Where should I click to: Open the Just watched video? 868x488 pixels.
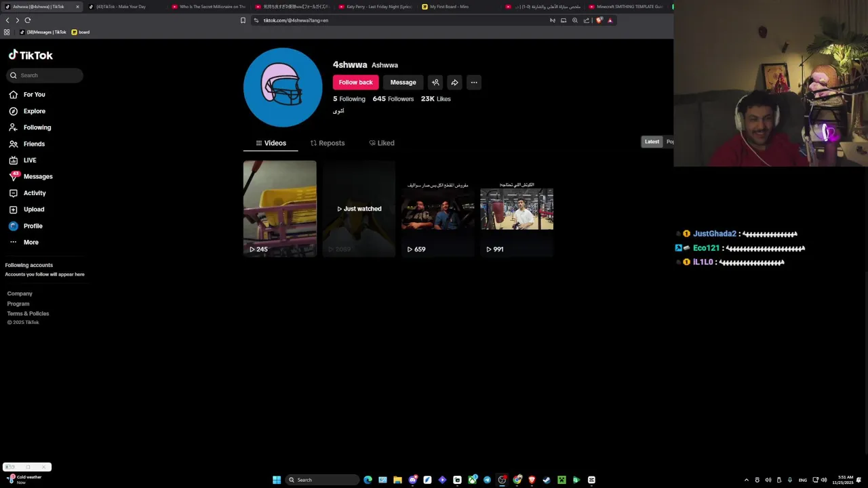(x=359, y=209)
